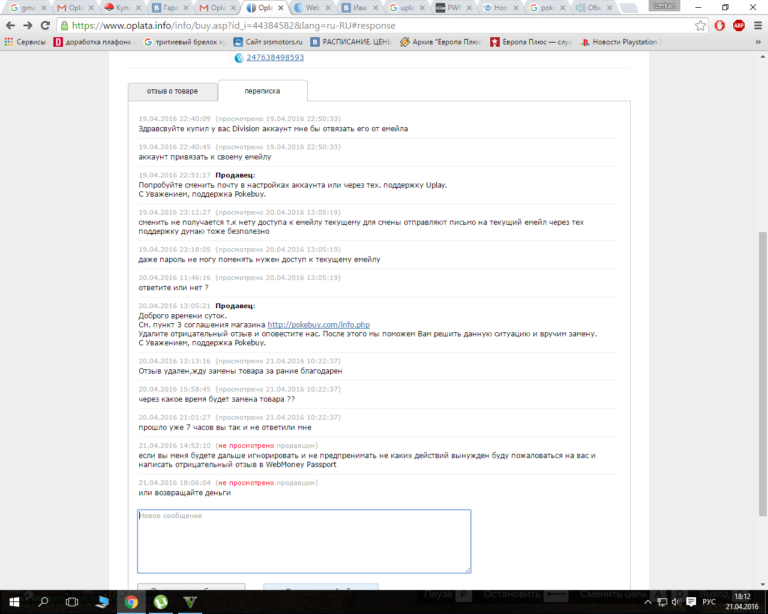
Task: Open Google Chrome from the taskbar
Action: pos(131,602)
